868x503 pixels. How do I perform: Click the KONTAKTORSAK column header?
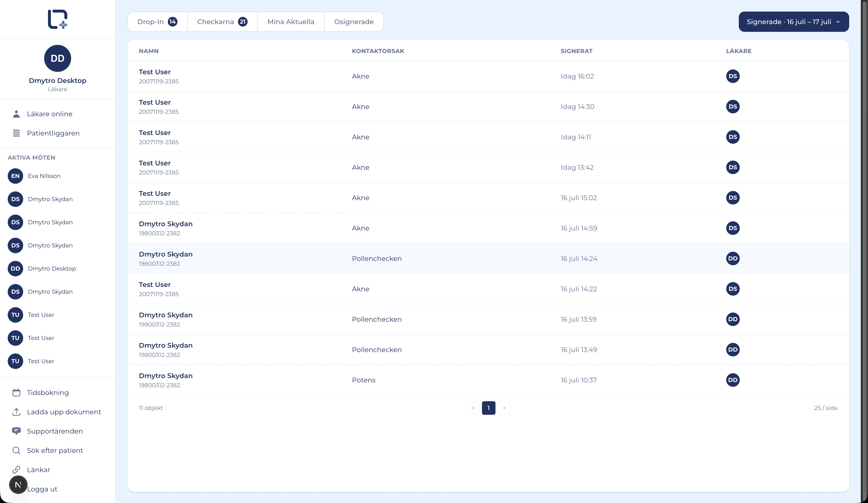378,51
